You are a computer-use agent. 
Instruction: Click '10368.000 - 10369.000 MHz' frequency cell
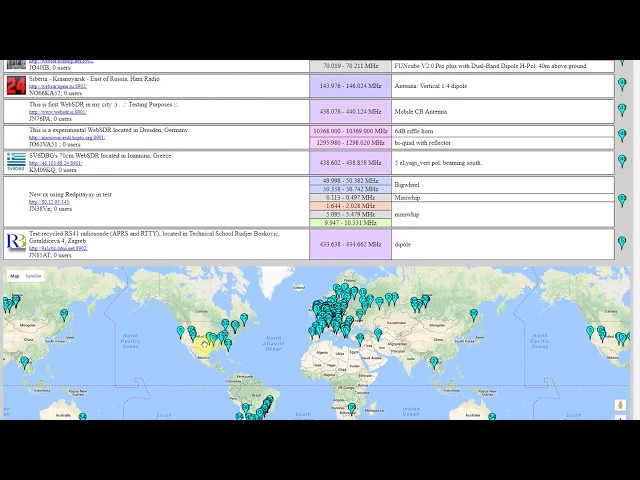click(350, 131)
